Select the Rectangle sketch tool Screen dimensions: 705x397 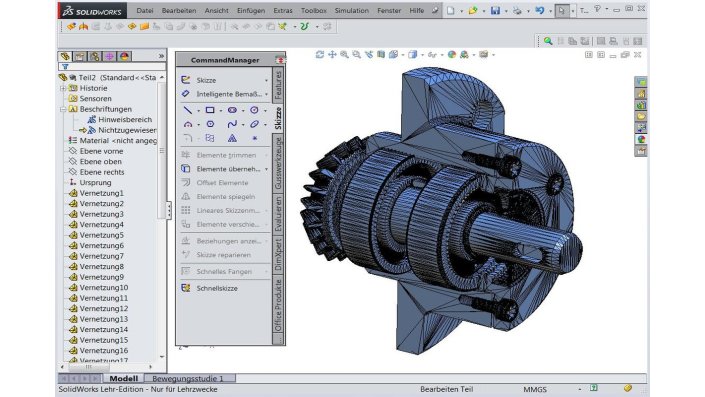point(210,110)
